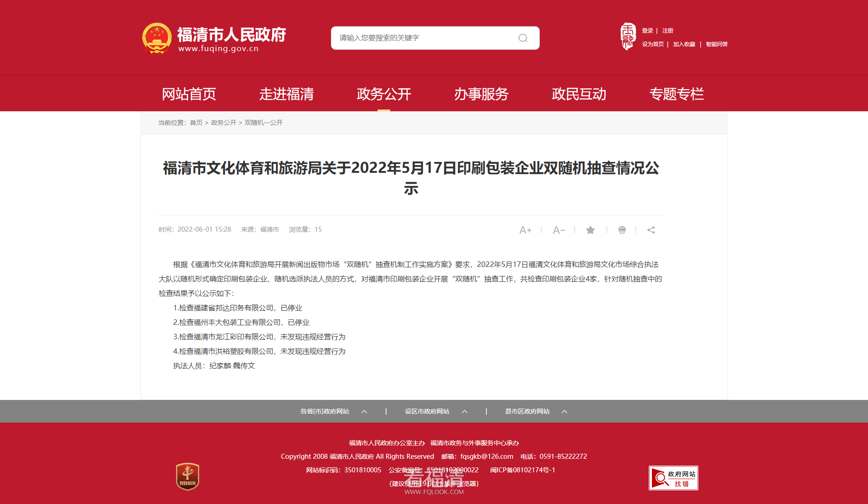Click the 智能问答 link
This screenshot has width=868, height=504.
pyautogui.click(x=717, y=44)
